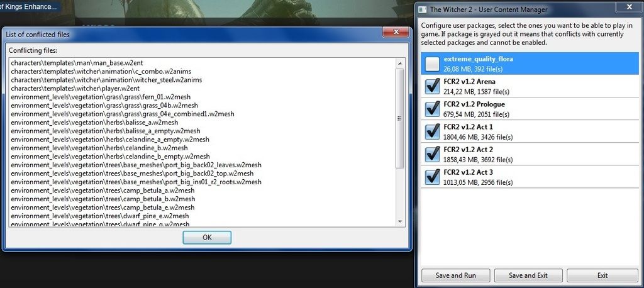Image resolution: width=644 pixels, height=288 pixels.
Task: Uncheck the FCR2 v1.2 Act 2 checkbox
Action: (x=432, y=154)
